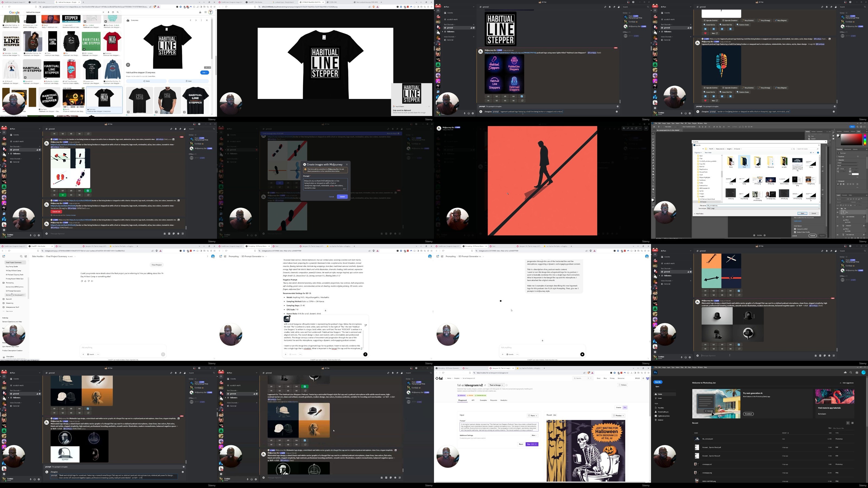This screenshot has width=868, height=488.
Task: Open Examples tab on fal ideogram page
Action: pyautogui.click(x=484, y=400)
